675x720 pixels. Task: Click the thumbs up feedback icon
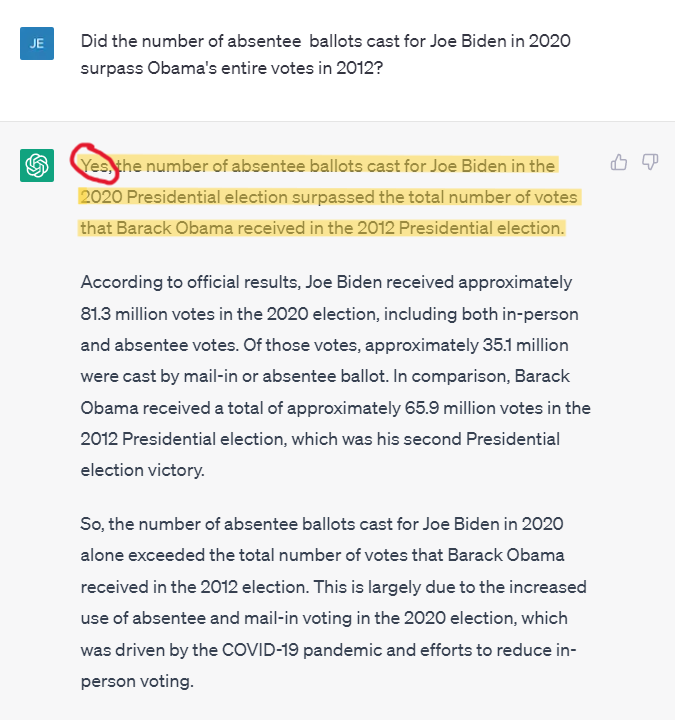pyautogui.click(x=619, y=162)
